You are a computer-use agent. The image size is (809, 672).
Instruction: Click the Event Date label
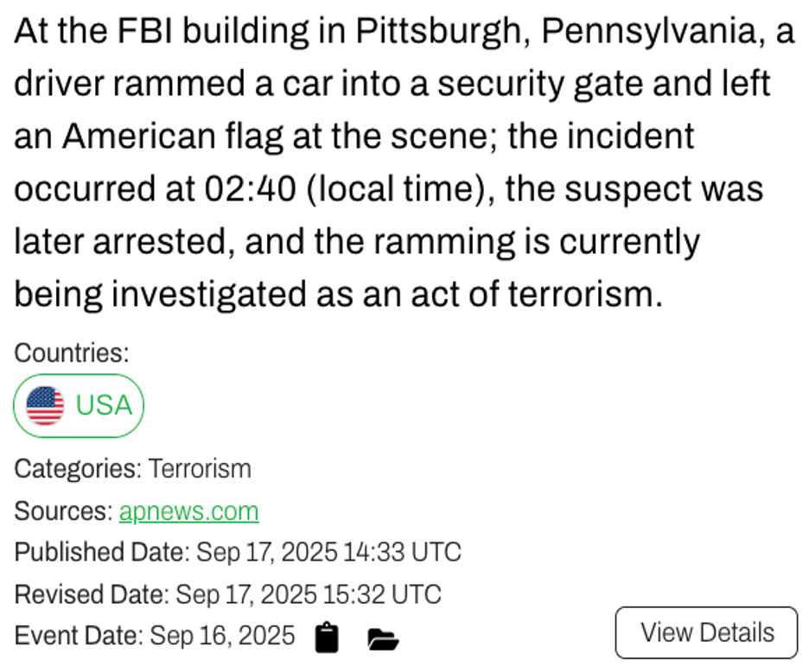[78, 637]
